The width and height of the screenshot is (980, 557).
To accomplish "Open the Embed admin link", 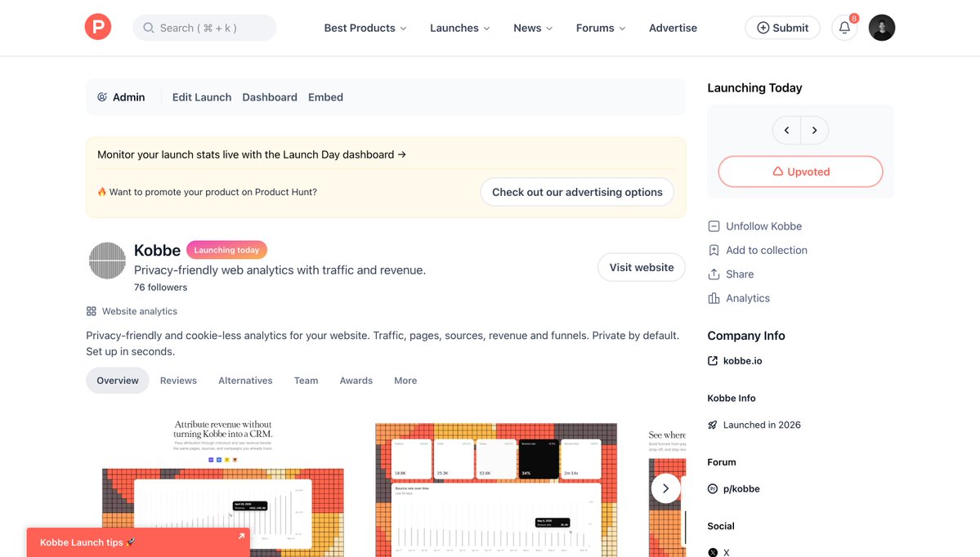I will [325, 97].
